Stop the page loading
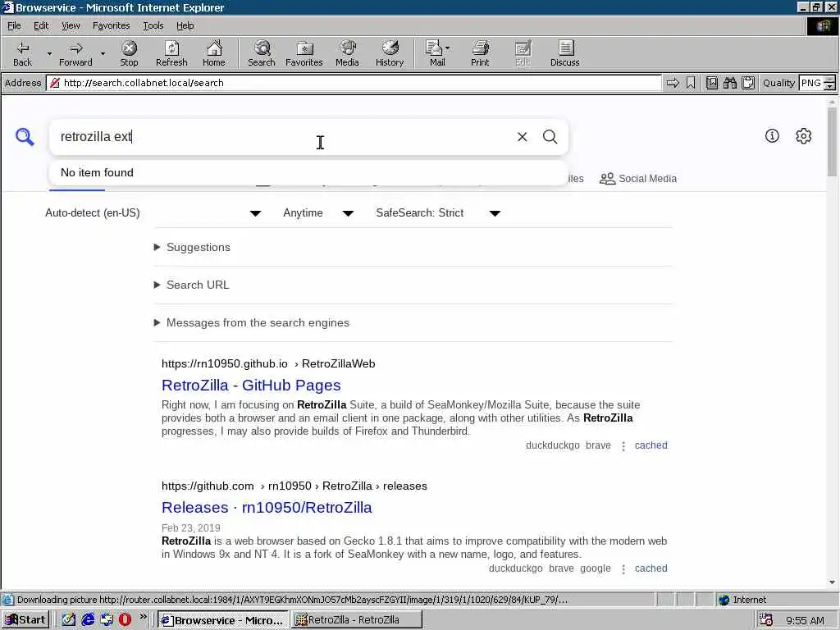Viewport: 840px width, 630px height. [x=129, y=53]
